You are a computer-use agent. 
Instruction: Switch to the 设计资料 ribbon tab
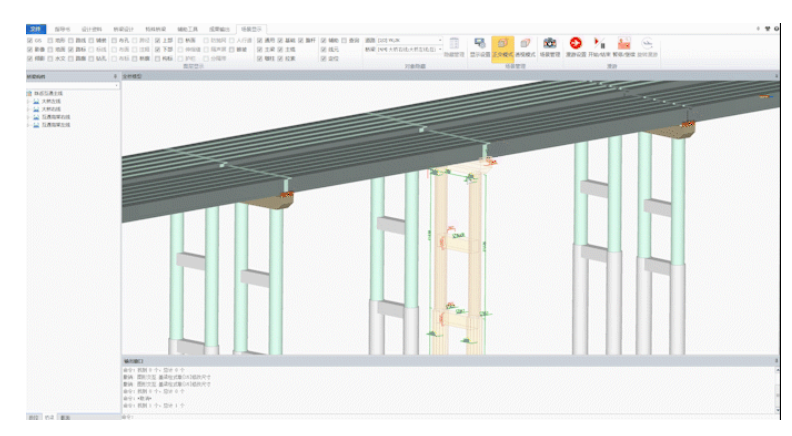91,29
